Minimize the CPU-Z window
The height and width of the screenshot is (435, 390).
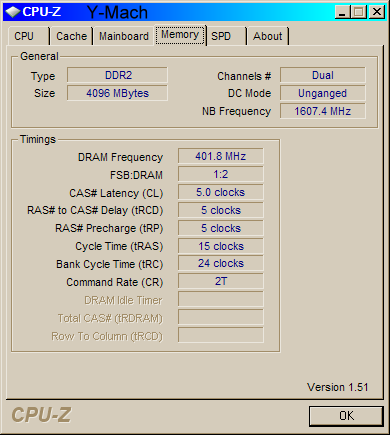[342, 12]
